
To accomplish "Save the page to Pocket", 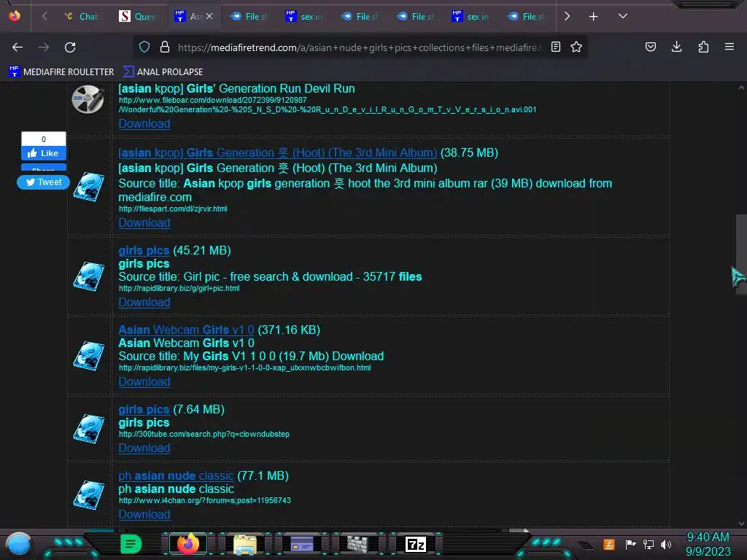I will coord(650,47).
